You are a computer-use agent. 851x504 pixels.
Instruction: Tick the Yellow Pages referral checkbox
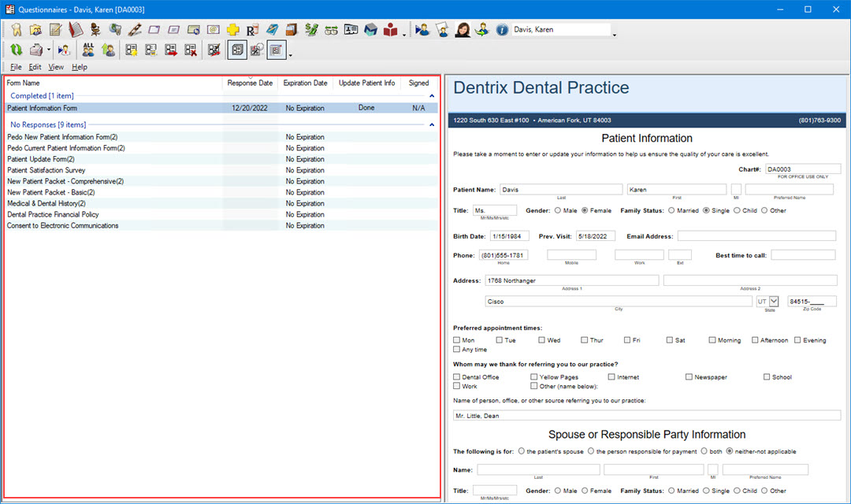tap(534, 377)
